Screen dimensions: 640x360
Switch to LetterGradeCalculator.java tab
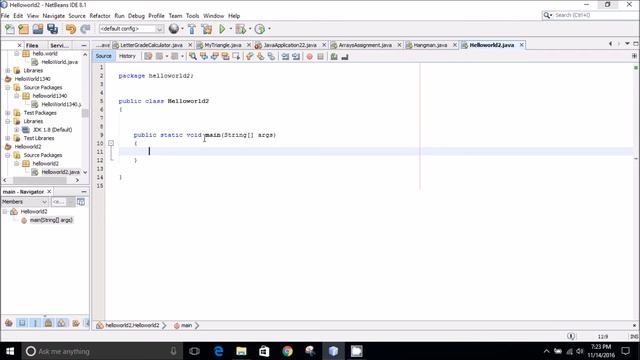coord(151,45)
